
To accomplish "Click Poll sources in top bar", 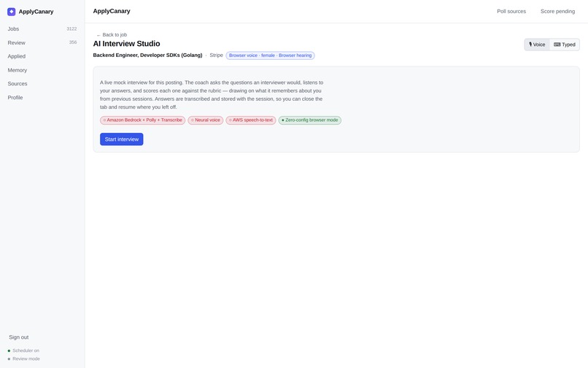I will (511, 11).
